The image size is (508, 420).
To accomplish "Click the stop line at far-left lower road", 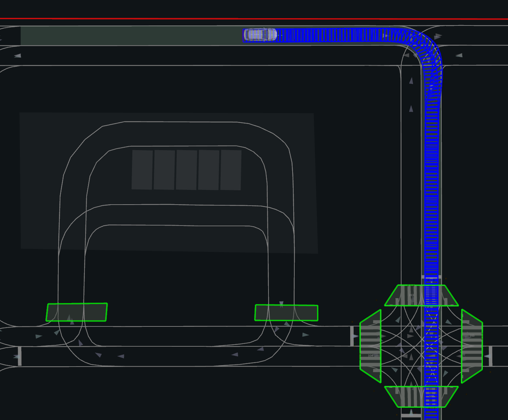I will click(x=20, y=356).
